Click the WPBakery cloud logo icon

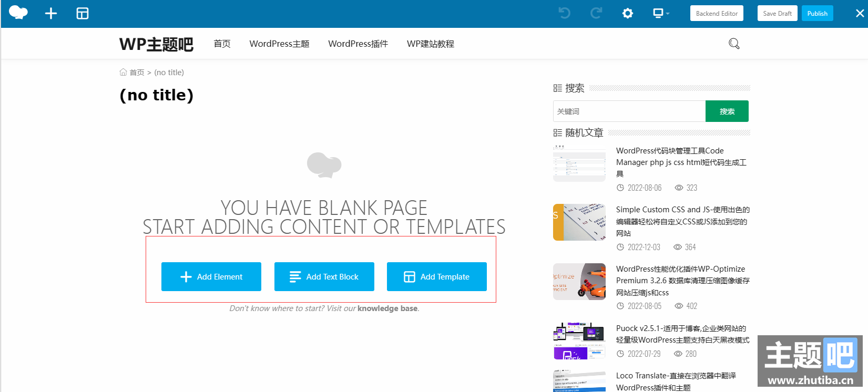click(18, 13)
